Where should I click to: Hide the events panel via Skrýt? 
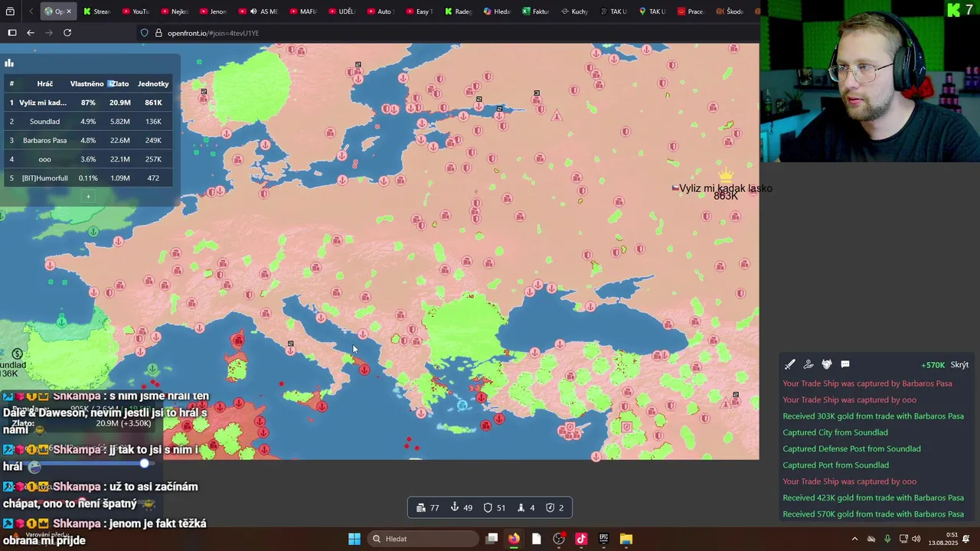(959, 365)
